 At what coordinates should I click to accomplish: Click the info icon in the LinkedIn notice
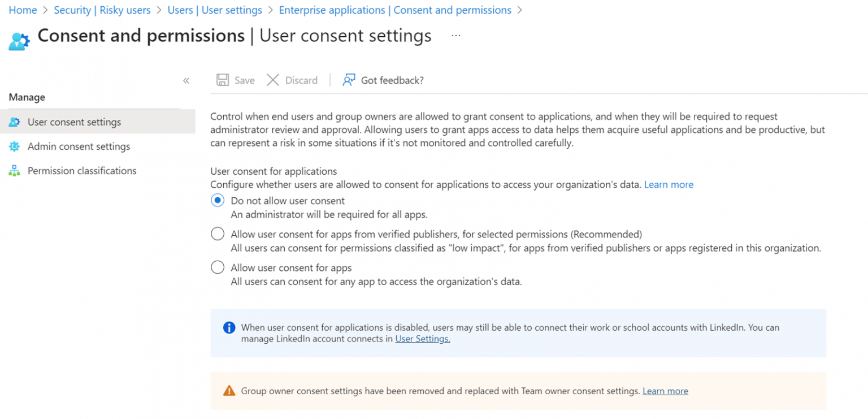229,327
